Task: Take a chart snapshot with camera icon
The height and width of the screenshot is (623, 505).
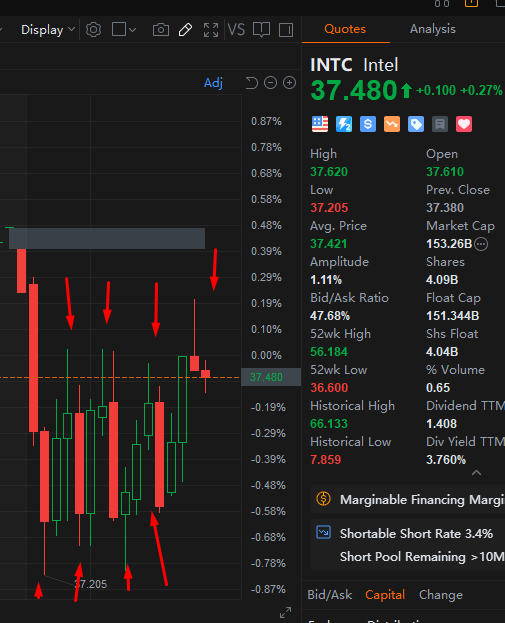Action: click(161, 30)
